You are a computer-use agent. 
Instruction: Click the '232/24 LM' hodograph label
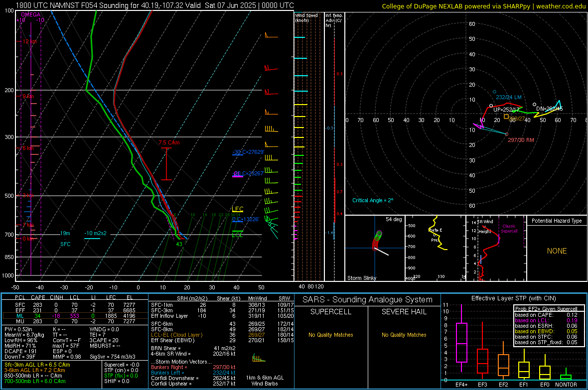click(508, 97)
